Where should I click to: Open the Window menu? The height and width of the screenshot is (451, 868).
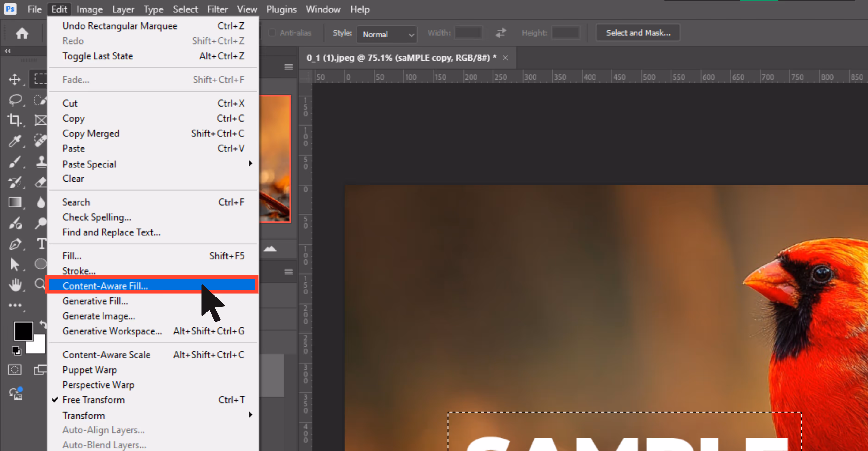tap(323, 9)
